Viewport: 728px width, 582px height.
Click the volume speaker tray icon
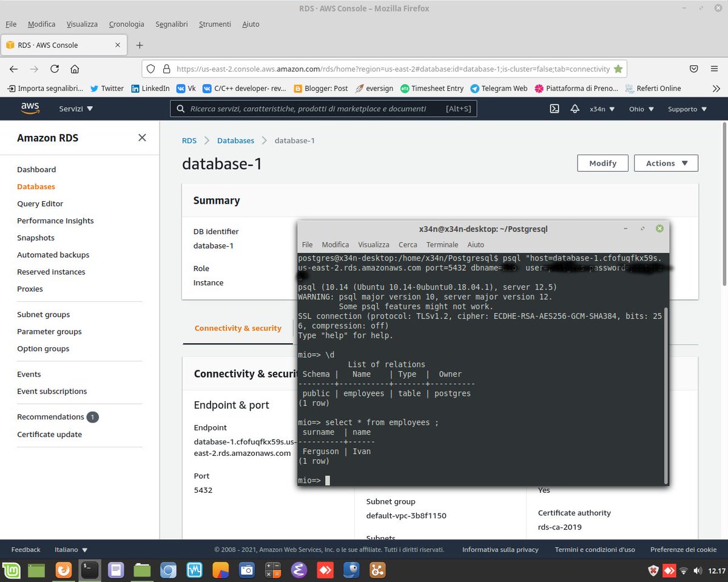click(697, 571)
